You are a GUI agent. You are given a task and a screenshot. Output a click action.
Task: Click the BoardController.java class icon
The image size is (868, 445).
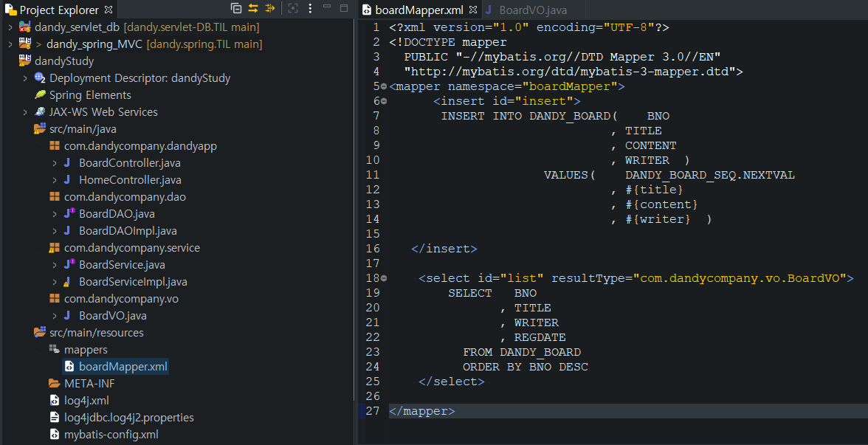(68, 162)
